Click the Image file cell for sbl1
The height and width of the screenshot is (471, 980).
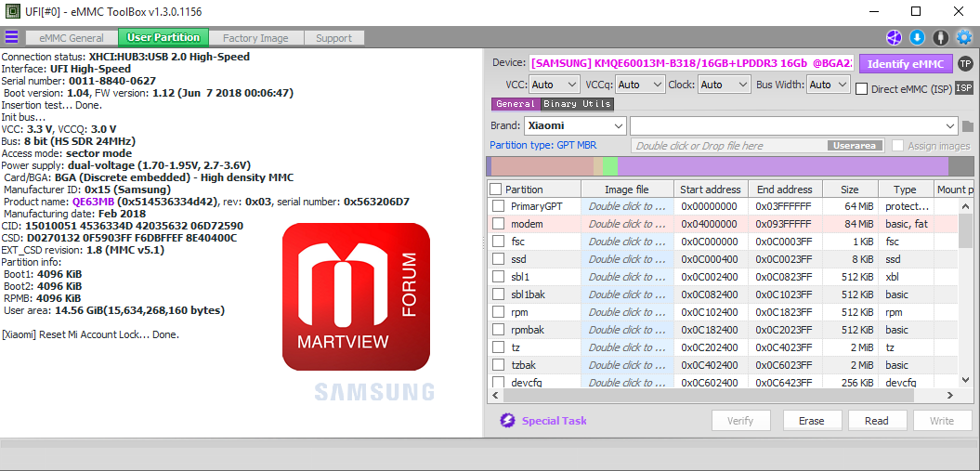628,277
